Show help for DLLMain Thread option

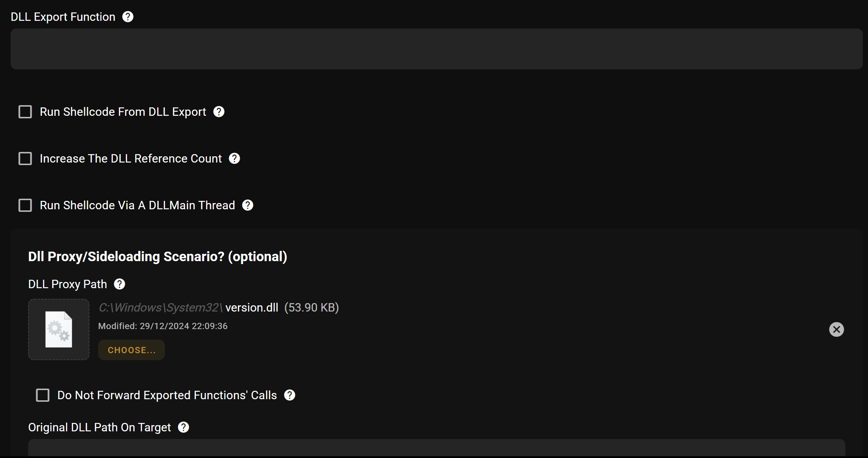point(248,205)
